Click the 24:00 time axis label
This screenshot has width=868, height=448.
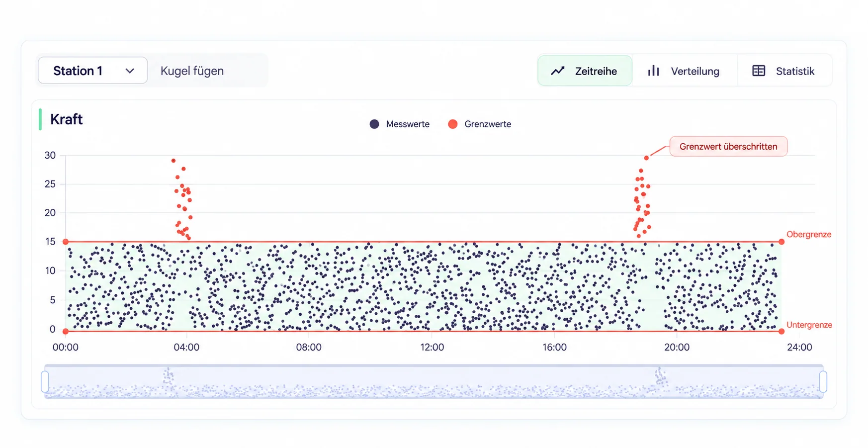799,348
